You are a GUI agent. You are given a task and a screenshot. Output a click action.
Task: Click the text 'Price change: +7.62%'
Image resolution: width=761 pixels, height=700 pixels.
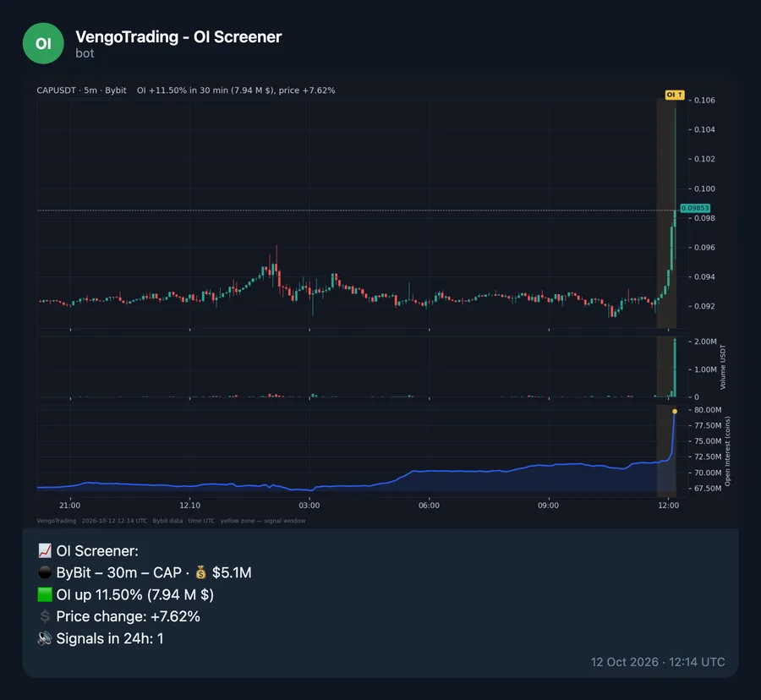click(x=129, y=616)
